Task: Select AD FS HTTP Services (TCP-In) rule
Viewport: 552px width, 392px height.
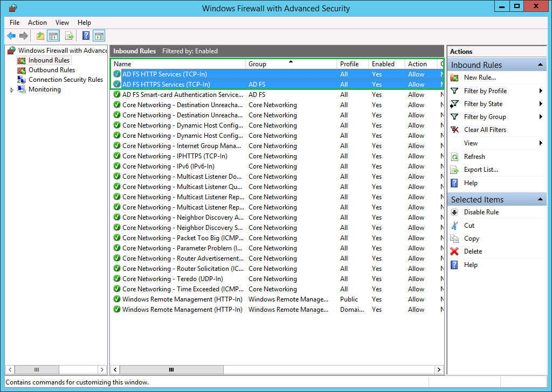Action: 278,74
